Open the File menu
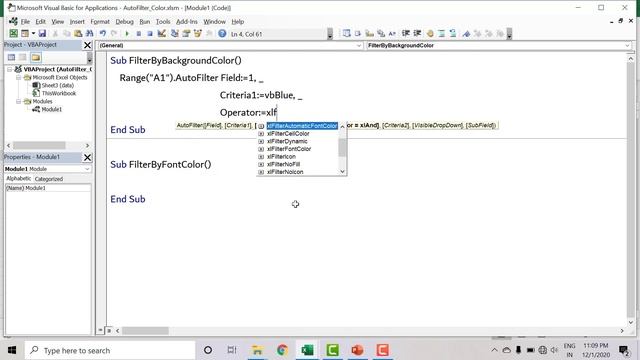640x360 pixels. pyautogui.click(x=25, y=22)
